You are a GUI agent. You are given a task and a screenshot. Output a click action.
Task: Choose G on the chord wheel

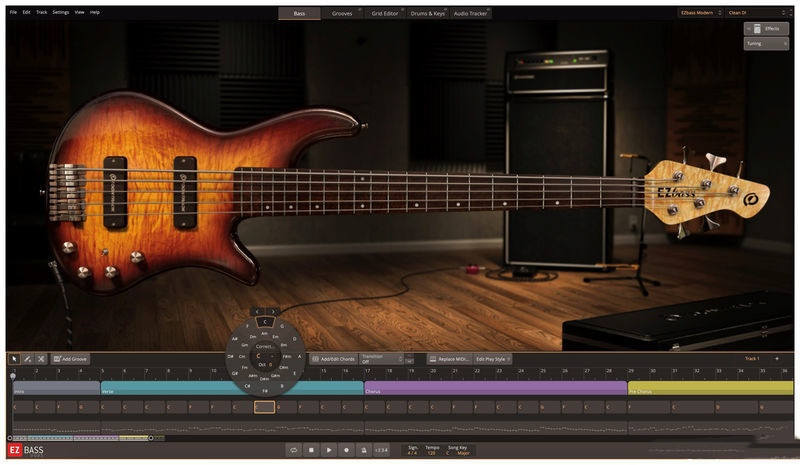(282, 326)
